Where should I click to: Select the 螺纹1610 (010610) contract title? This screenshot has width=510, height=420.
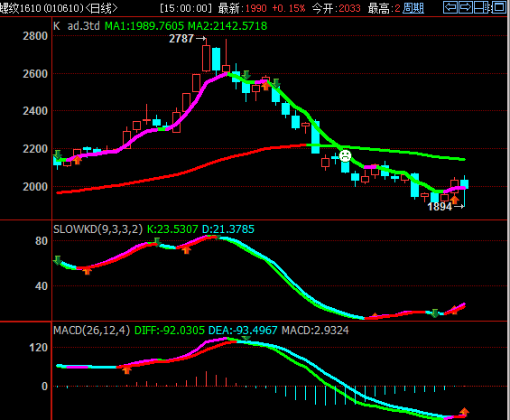coord(42,8)
